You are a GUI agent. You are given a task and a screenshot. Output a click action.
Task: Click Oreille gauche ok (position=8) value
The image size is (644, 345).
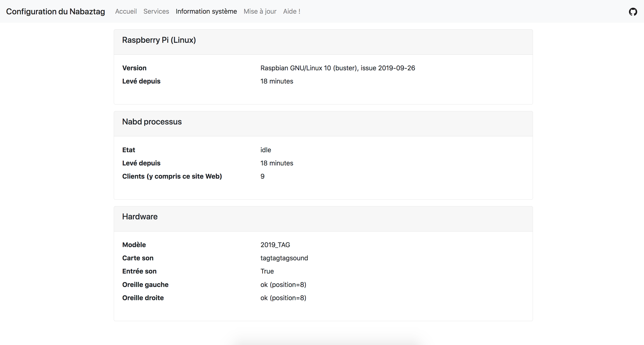pos(283,285)
